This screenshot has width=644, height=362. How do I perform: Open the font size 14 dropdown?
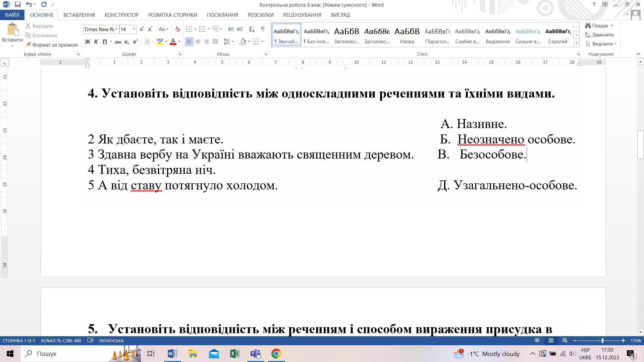tap(134, 29)
